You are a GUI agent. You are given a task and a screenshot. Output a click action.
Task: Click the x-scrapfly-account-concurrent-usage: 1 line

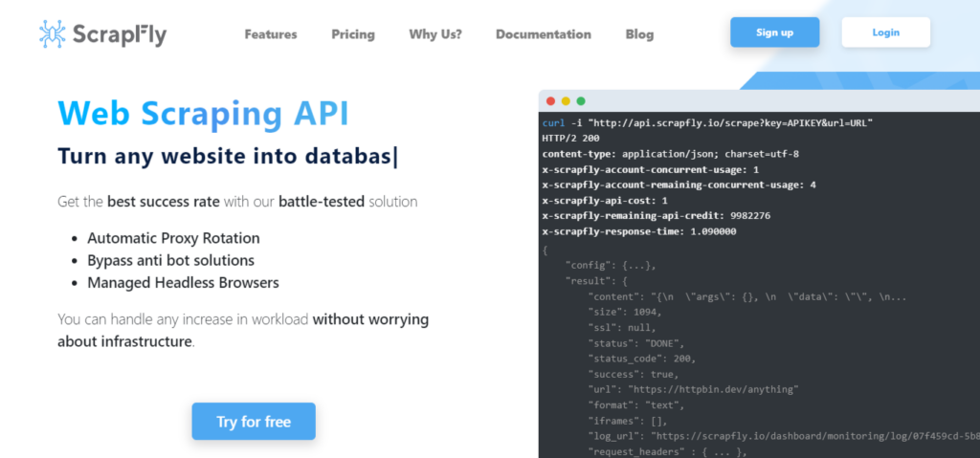pos(651,169)
